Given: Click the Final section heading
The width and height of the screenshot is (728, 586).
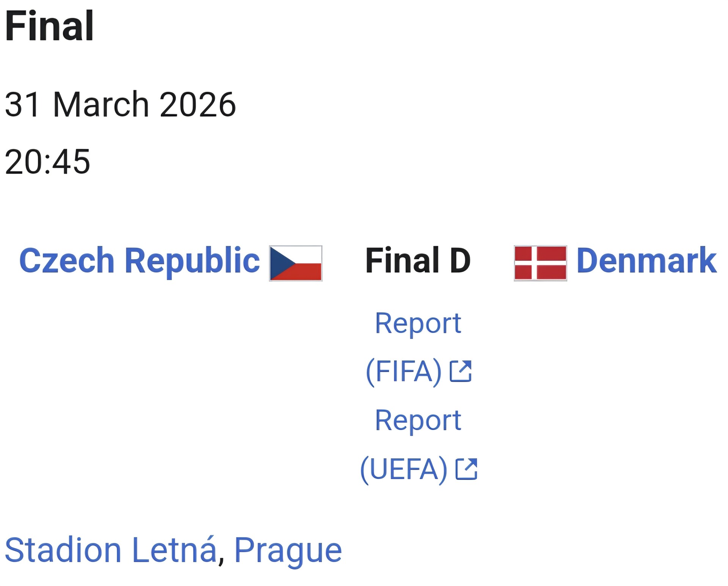Looking at the screenshot, I should pyautogui.click(x=49, y=26).
